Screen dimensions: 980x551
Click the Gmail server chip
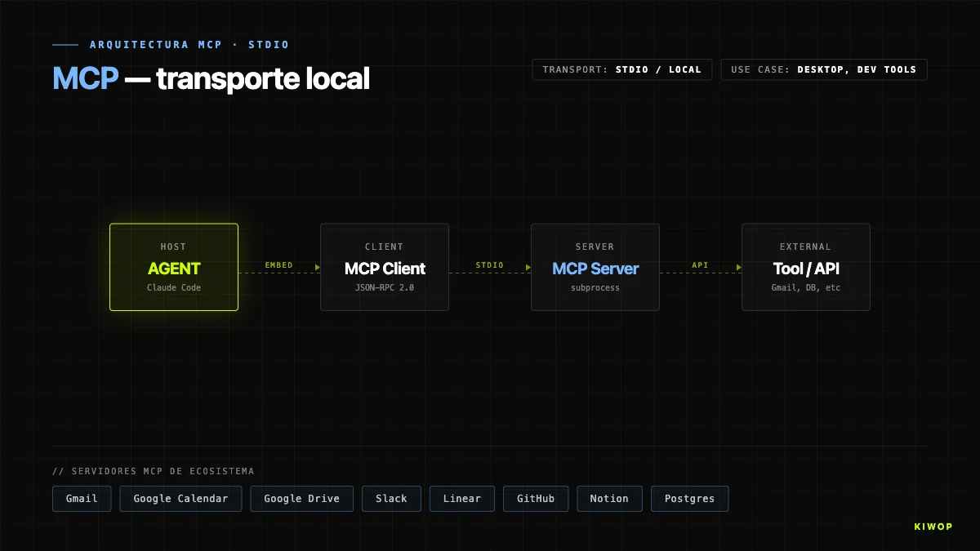point(82,499)
